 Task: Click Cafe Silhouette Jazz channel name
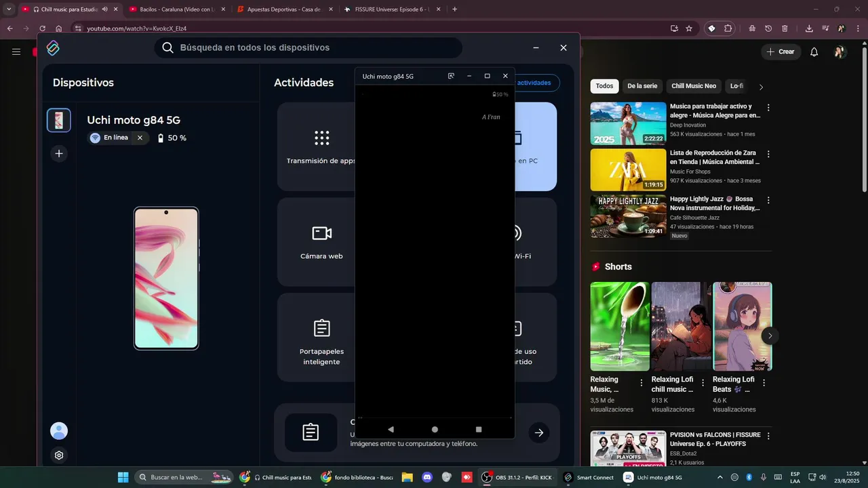[694, 218]
